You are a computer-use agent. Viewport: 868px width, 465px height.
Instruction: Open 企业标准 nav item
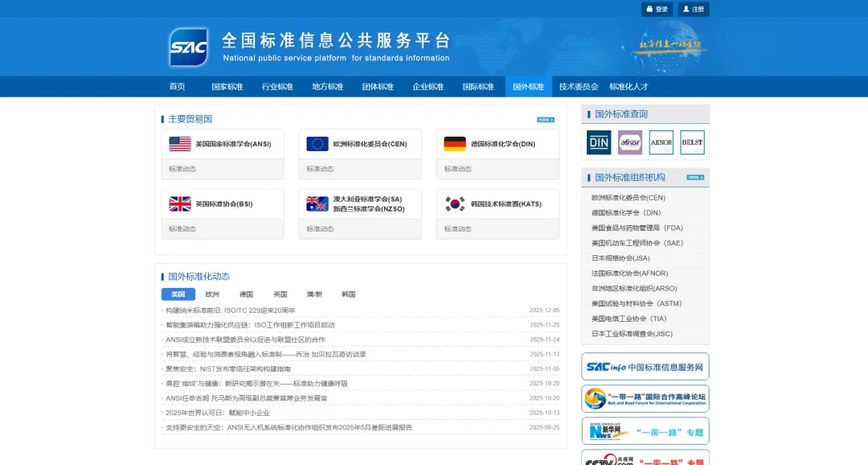point(428,86)
